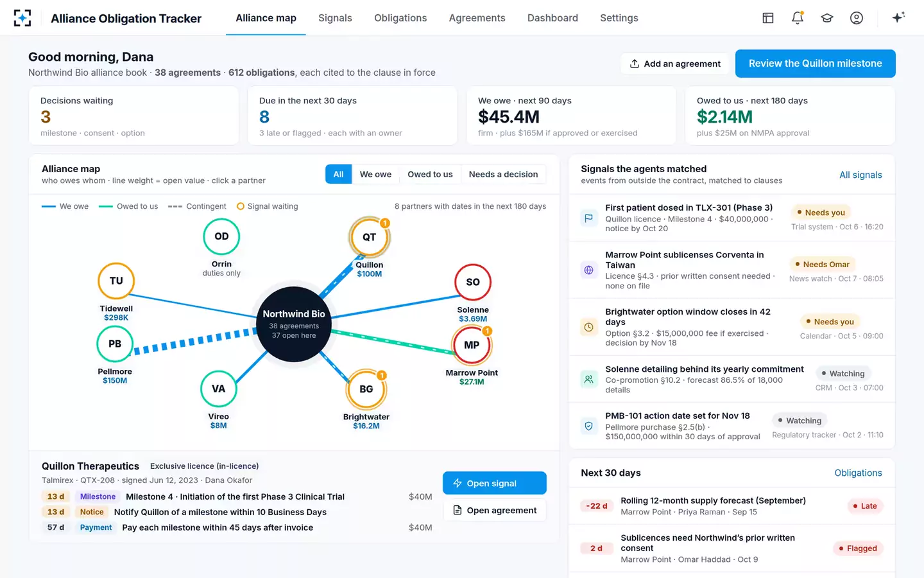Click the Add an agreement button
Viewport: 924px width, 578px height.
[674, 64]
